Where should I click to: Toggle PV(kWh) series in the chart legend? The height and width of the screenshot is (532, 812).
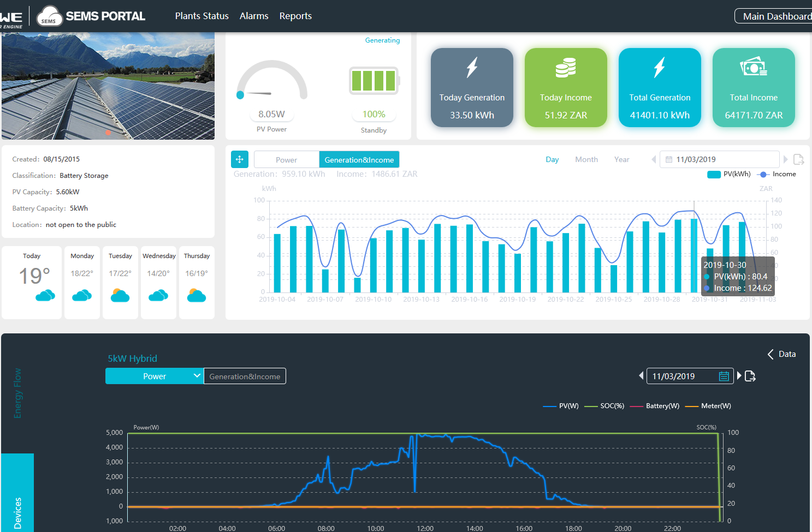[728, 174]
